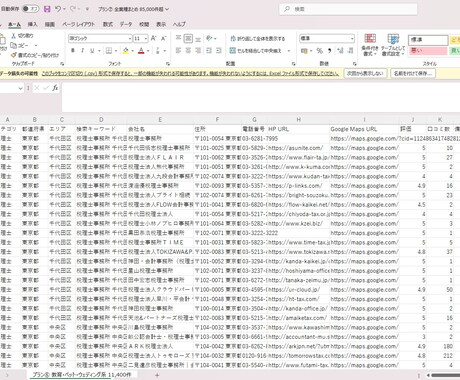Image resolution: width=460 pixels, height=380 pixels.
Task: Toggle Italic formatting
Action: [x=82, y=51]
